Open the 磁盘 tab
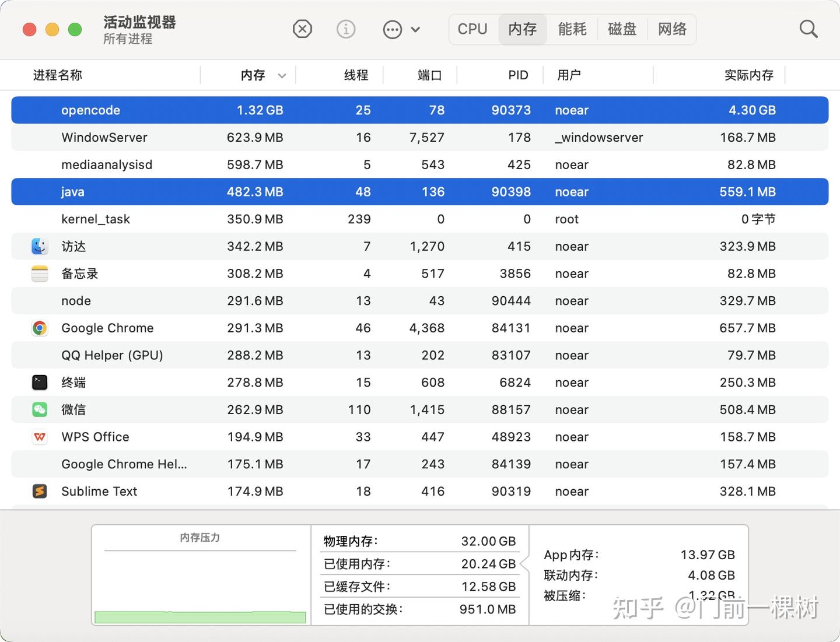840x642 pixels. 622,29
